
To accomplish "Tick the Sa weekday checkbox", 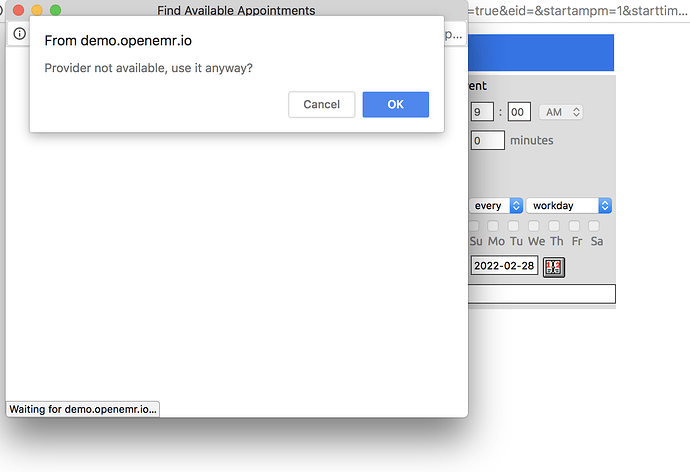I will 594,226.
